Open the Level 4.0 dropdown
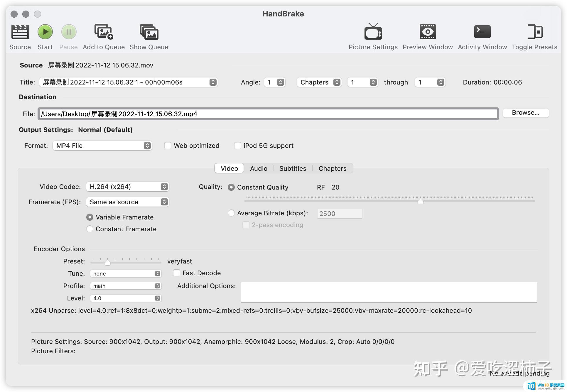567x392 pixels. [126, 298]
